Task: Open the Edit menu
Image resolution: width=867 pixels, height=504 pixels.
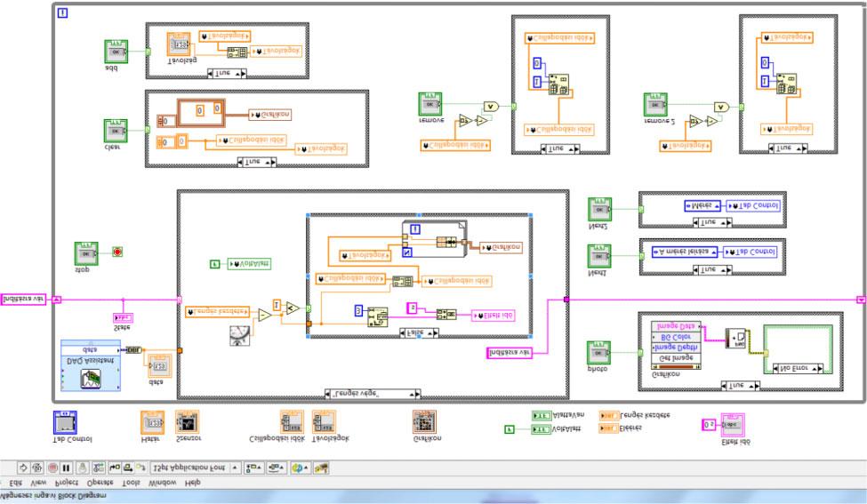Action: [15, 483]
